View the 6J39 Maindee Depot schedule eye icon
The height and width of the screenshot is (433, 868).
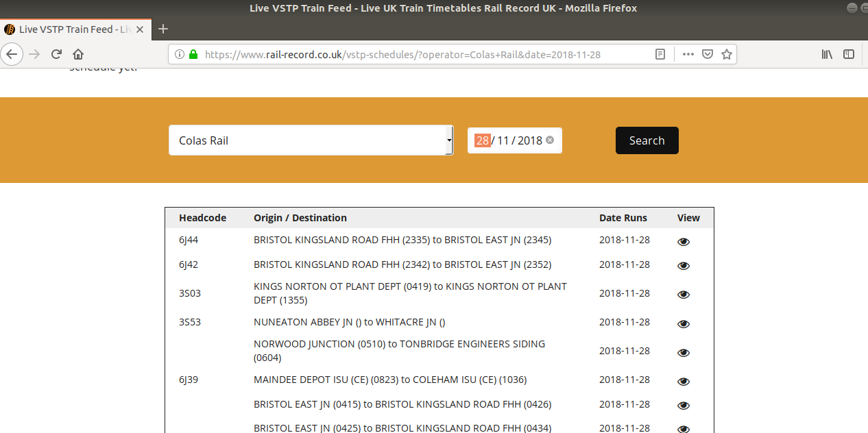coord(683,382)
